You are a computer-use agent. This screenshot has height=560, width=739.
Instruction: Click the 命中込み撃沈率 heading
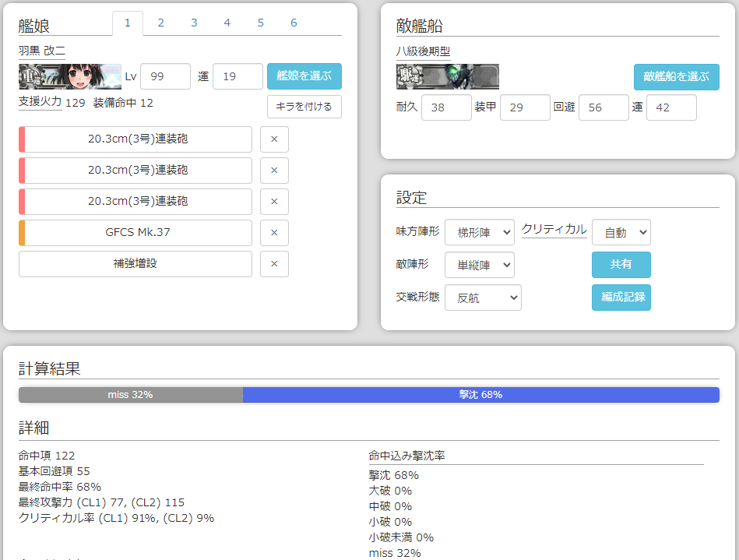point(406,456)
